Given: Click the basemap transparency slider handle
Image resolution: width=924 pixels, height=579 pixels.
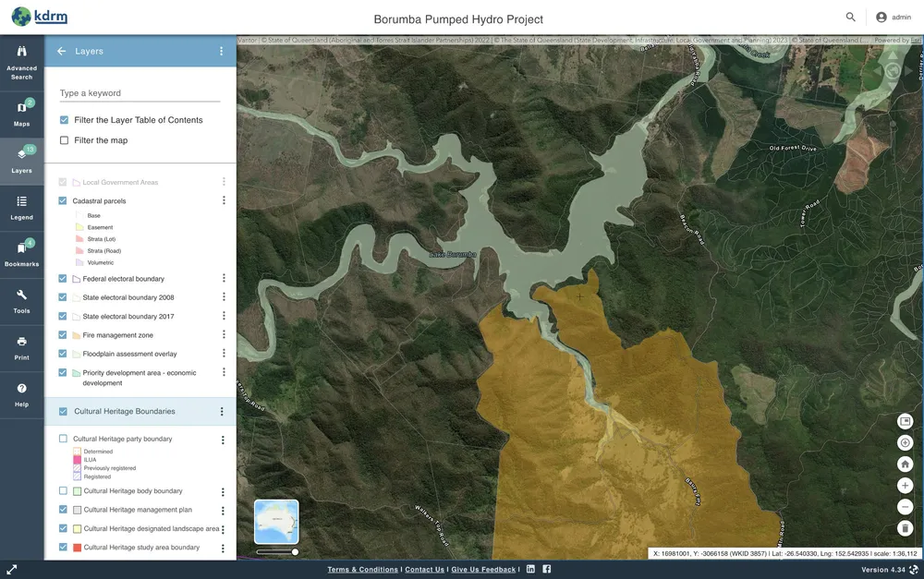Looking at the screenshot, I should click(x=295, y=552).
